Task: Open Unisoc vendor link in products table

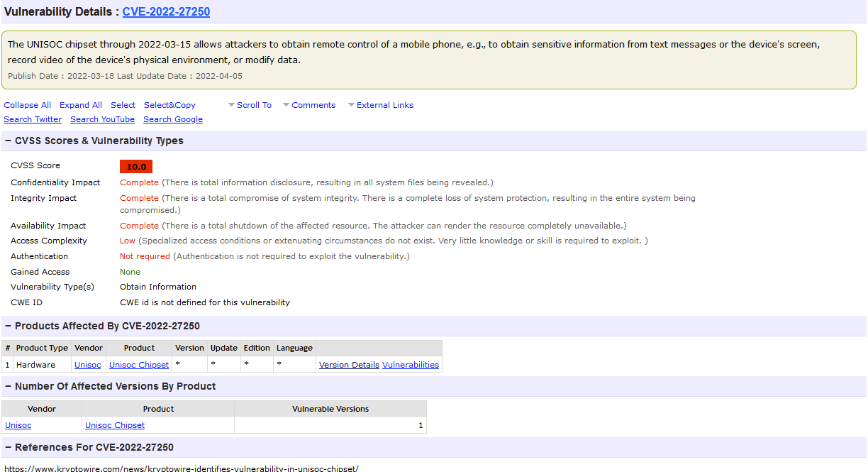Action: pos(88,365)
